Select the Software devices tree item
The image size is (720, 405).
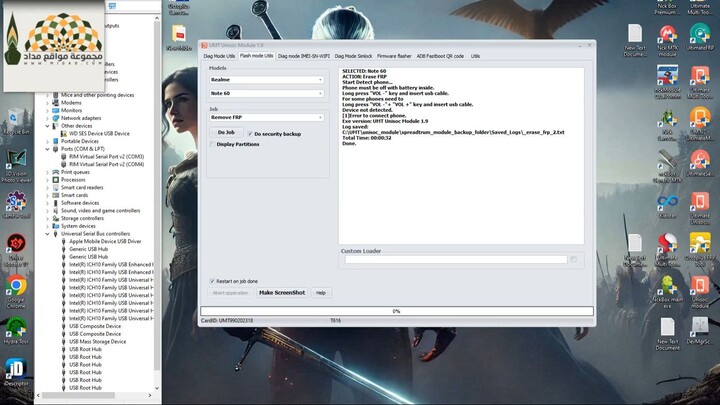pyautogui.click(x=80, y=203)
